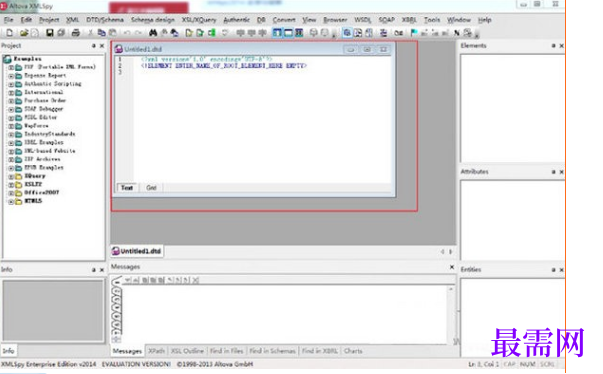Open Find with the binoculars icon
The width and height of the screenshot is (603, 374).
click(x=153, y=33)
